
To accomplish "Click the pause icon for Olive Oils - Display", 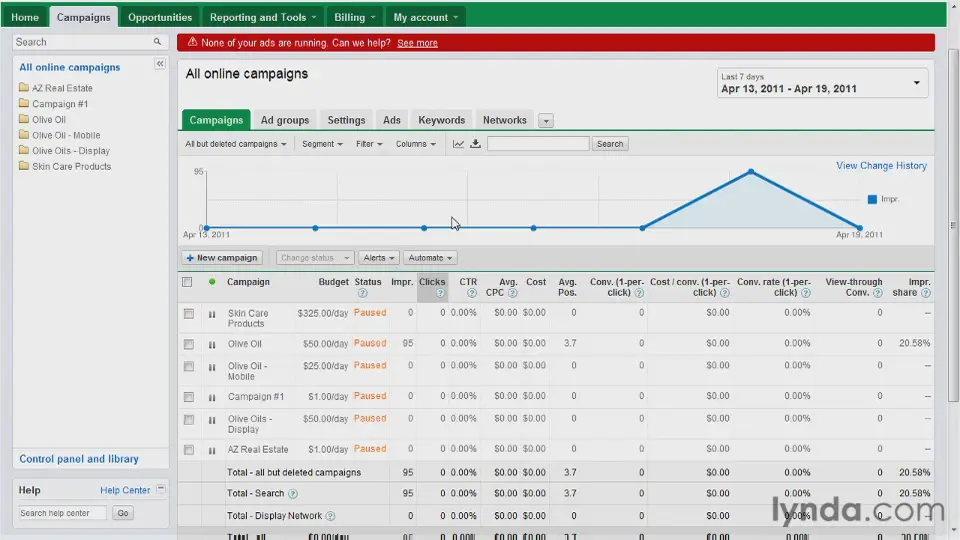I will [x=212, y=421].
